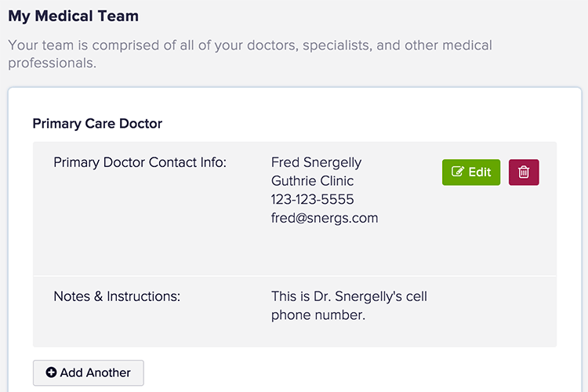Click the note about Dr. Snergelly's cell

(349, 306)
